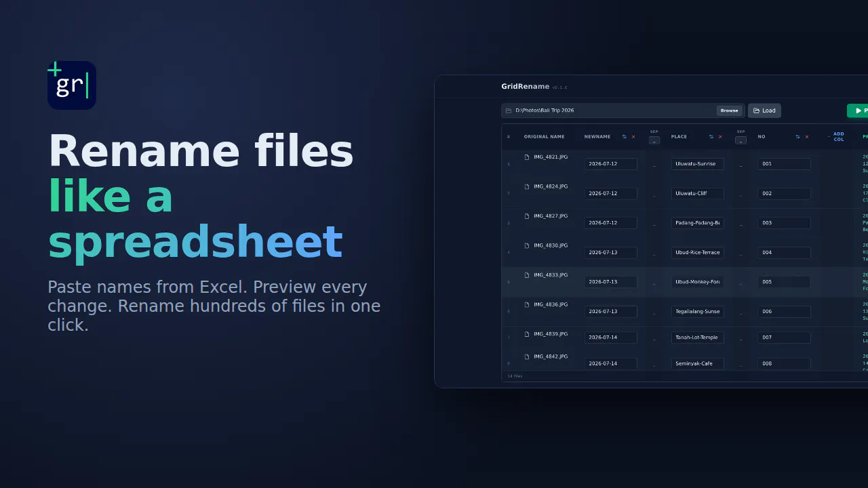
Task: Click the Tegallalang-Sunset place field
Action: click(x=698, y=312)
